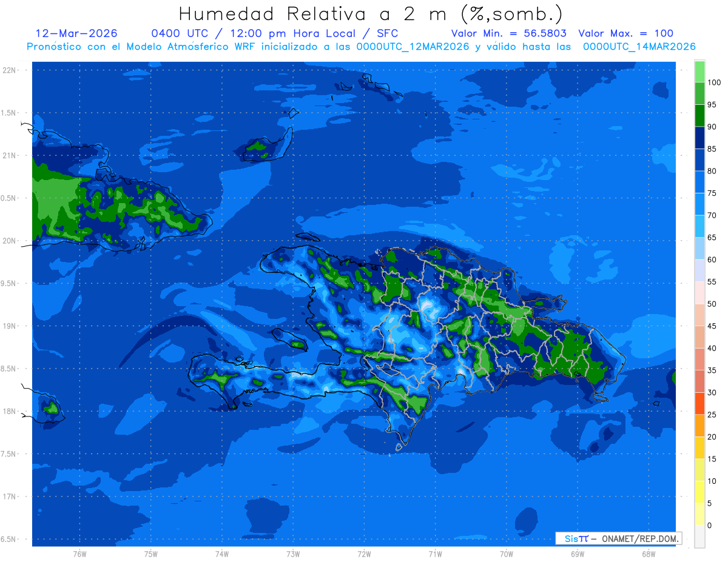This screenshot has width=728, height=562.
Task: Choose the legend swatch between 65 and 70
Action: tap(699, 227)
